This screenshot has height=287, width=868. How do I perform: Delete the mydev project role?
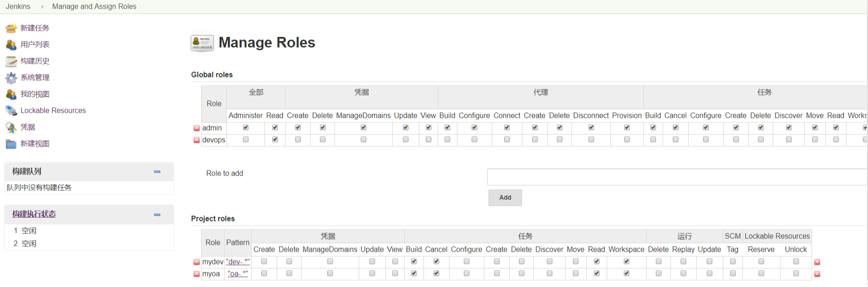pos(197,262)
